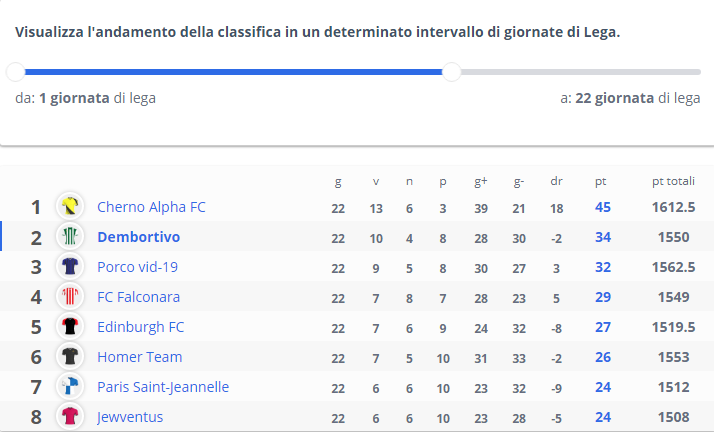714x432 pixels.
Task: Click FC Falconara red striped jersey icon
Action: (70, 296)
